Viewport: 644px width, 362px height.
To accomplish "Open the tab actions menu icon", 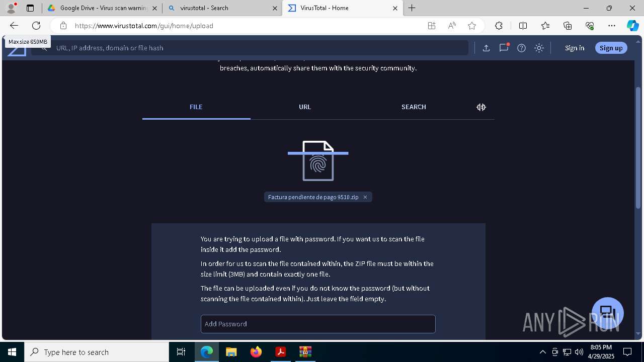I will [30, 8].
